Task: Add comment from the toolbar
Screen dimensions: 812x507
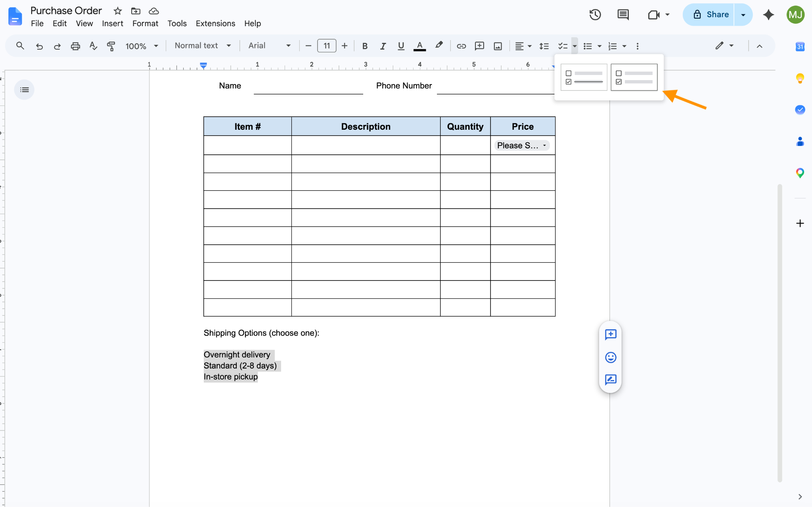Action: [x=479, y=46]
